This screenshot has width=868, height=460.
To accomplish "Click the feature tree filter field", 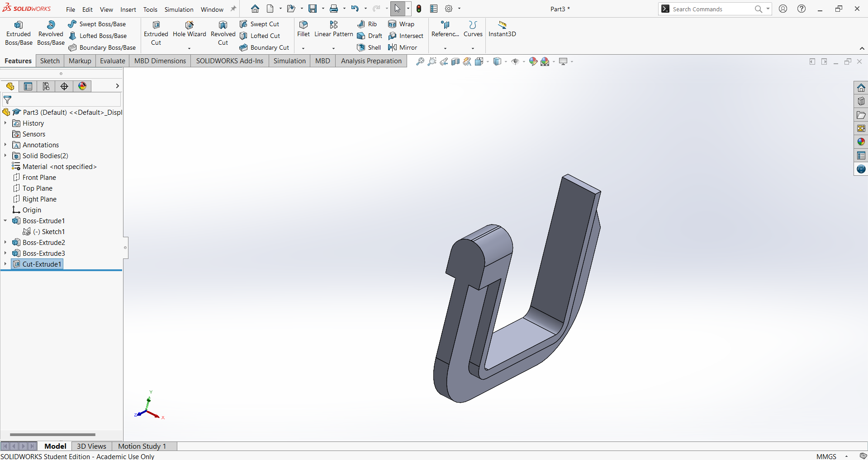I will (x=61, y=100).
